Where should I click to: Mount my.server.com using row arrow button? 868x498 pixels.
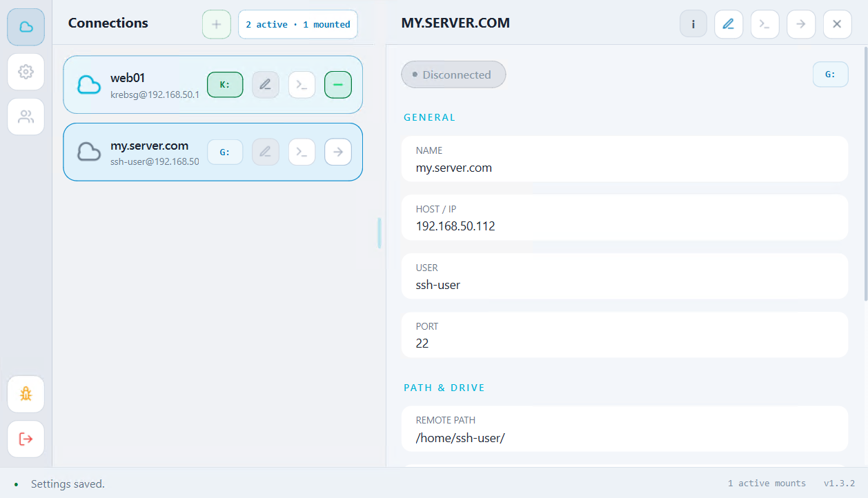(338, 152)
